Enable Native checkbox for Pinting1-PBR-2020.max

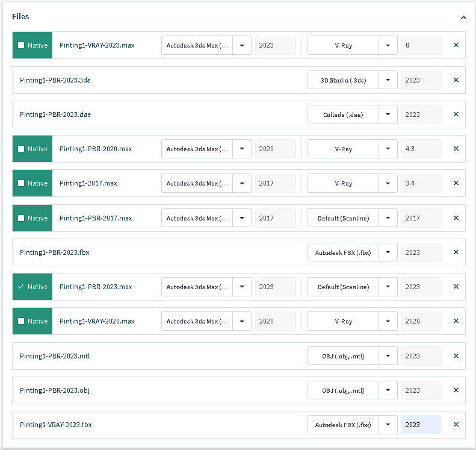coord(21,149)
